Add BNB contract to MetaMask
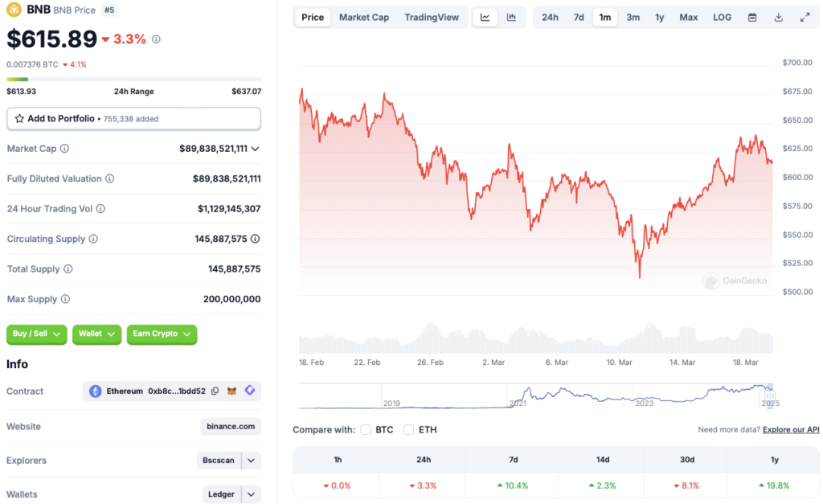 point(231,391)
